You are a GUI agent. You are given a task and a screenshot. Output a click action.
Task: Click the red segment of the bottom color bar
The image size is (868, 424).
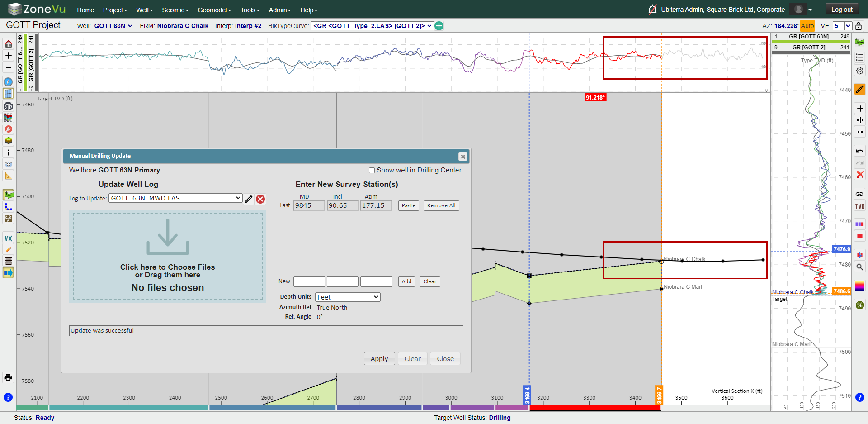[x=595, y=408]
